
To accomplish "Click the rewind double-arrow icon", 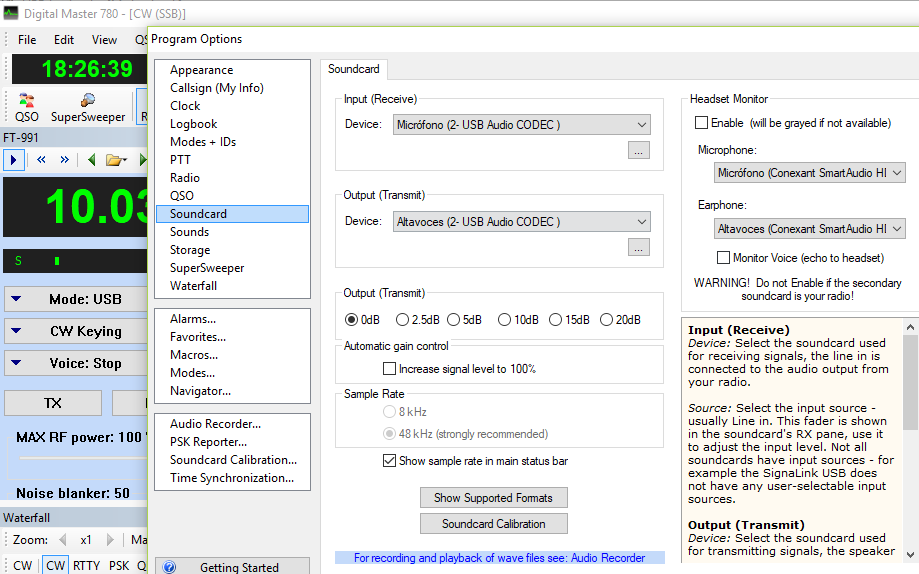I will (41, 159).
